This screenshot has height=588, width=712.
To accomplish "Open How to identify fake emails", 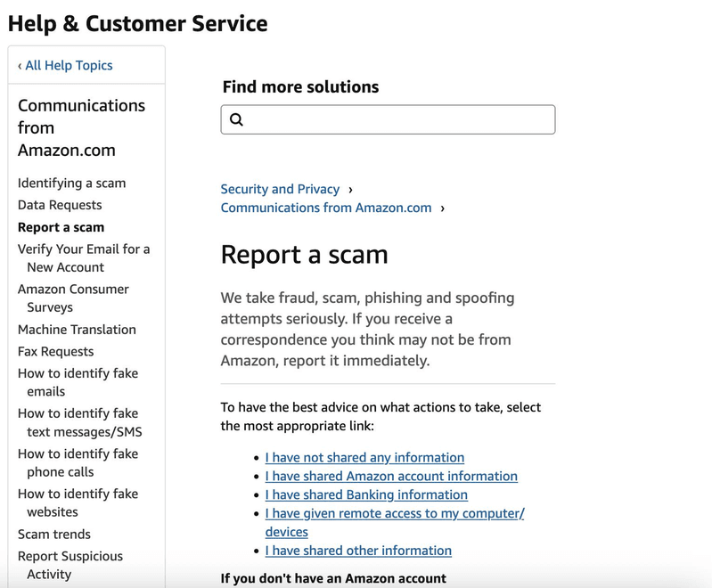I will click(x=78, y=382).
